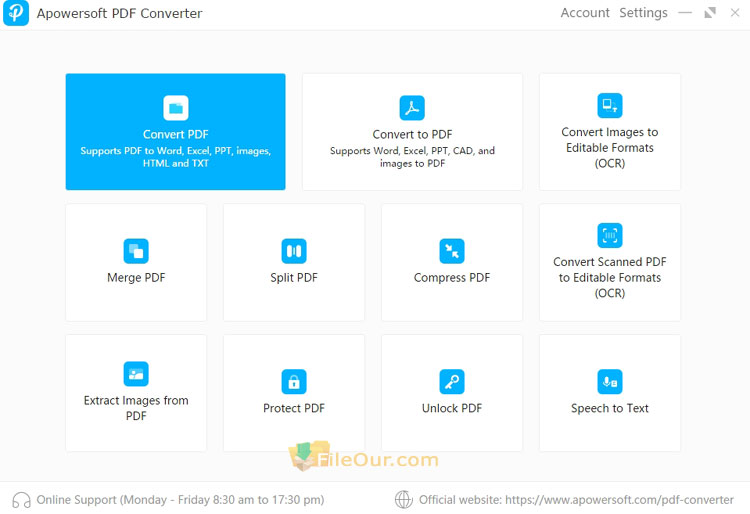
Task: Open the Settings menu
Action: point(643,13)
